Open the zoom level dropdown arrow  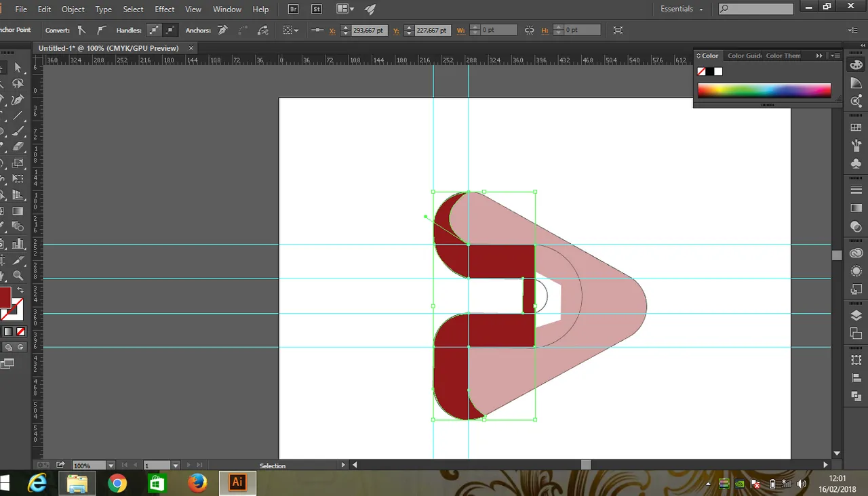[111, 466]
